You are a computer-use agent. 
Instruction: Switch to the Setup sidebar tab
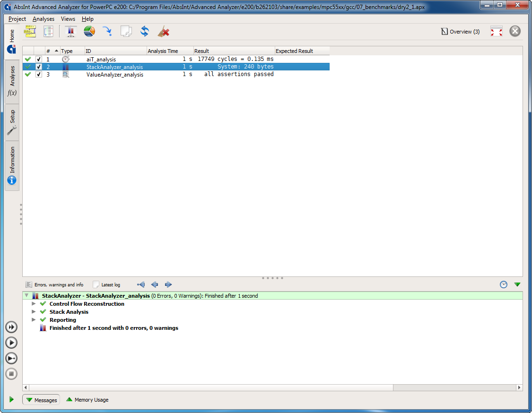(12, 122)
